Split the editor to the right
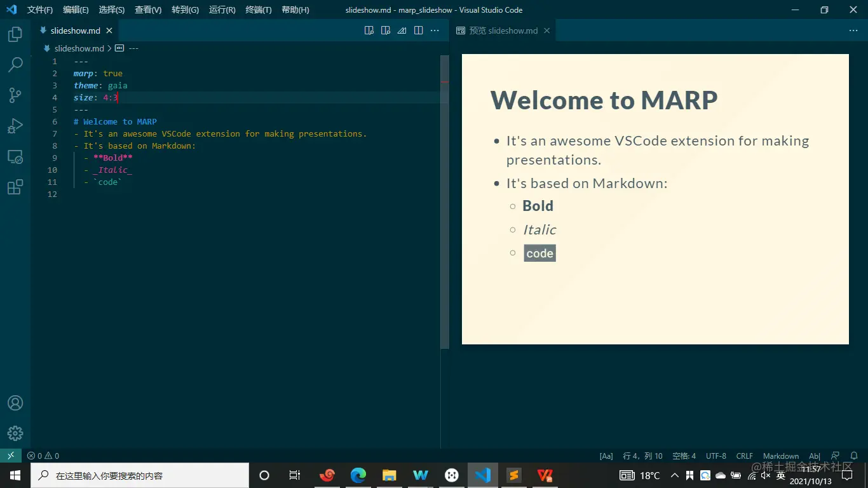The width and height of the screenshot is (868, 488). point(419,30)
